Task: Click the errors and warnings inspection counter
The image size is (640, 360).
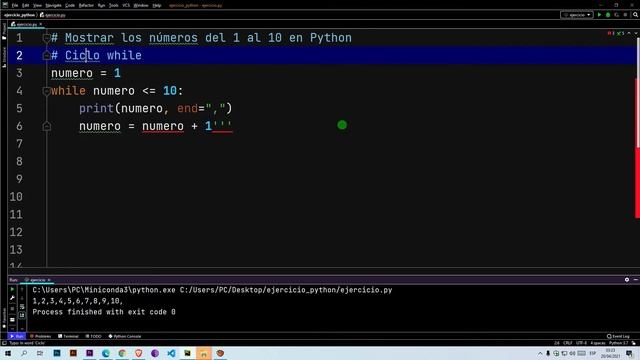Action: [x=616, y=33]
